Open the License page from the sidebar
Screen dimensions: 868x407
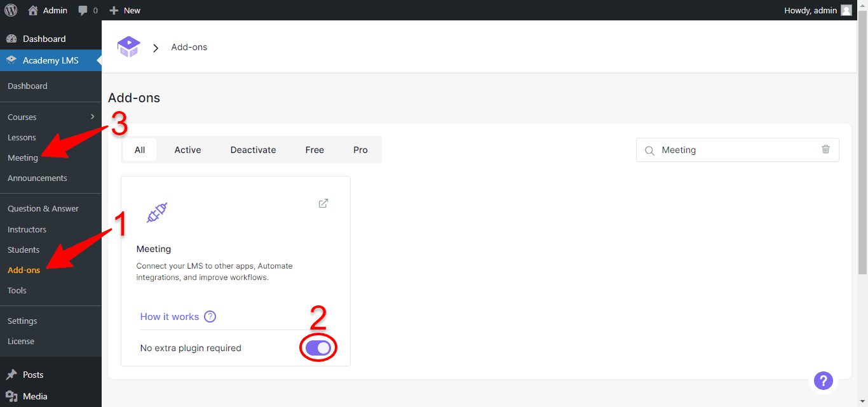(21, 341)
